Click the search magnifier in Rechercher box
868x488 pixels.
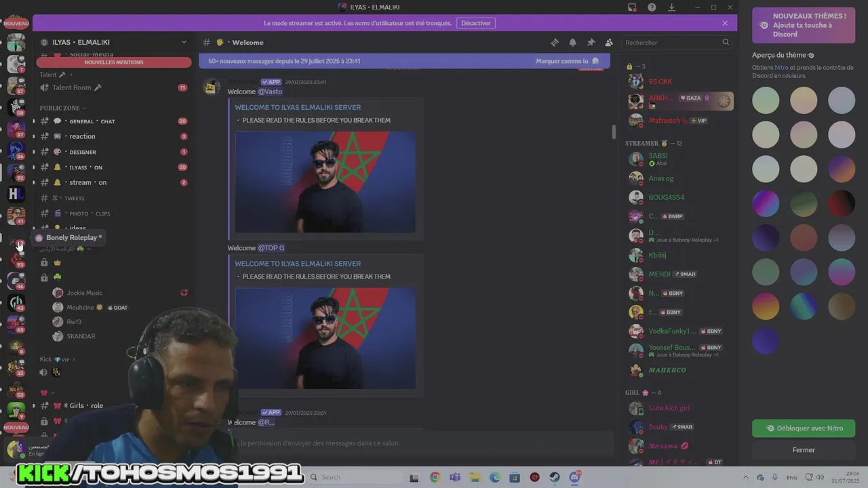(726, 42)
